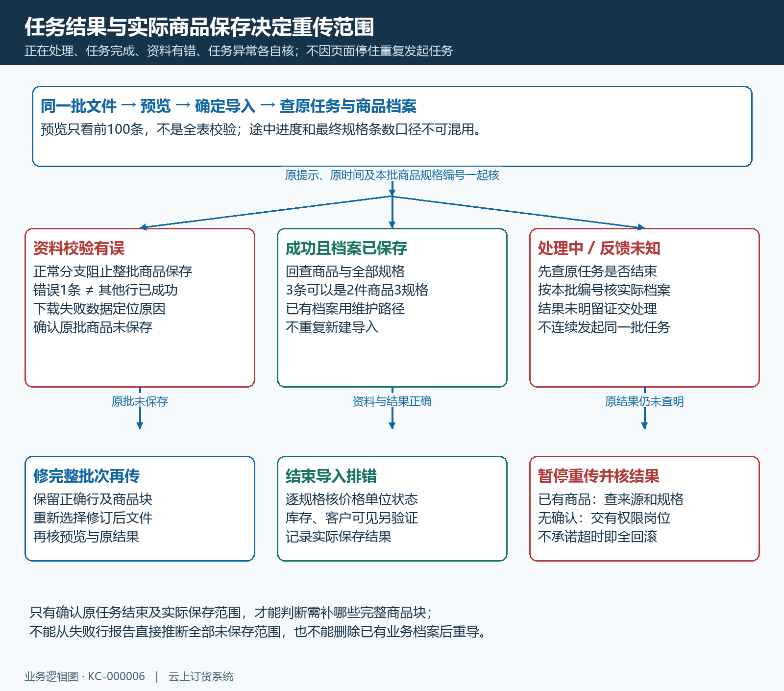Select line 先查原任务是否结束
The height and width of the screenshot is (691, 784).
point(597,271)
